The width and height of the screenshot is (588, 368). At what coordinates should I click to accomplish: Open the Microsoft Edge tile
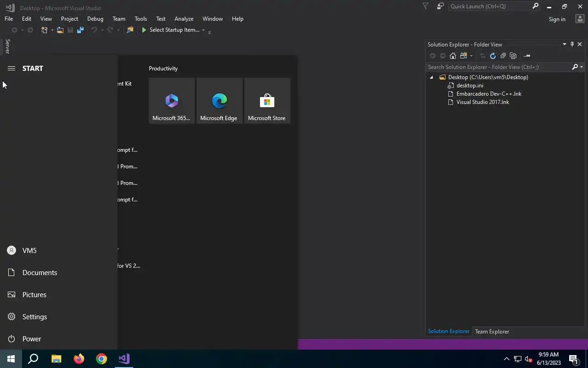click(219, 101)
